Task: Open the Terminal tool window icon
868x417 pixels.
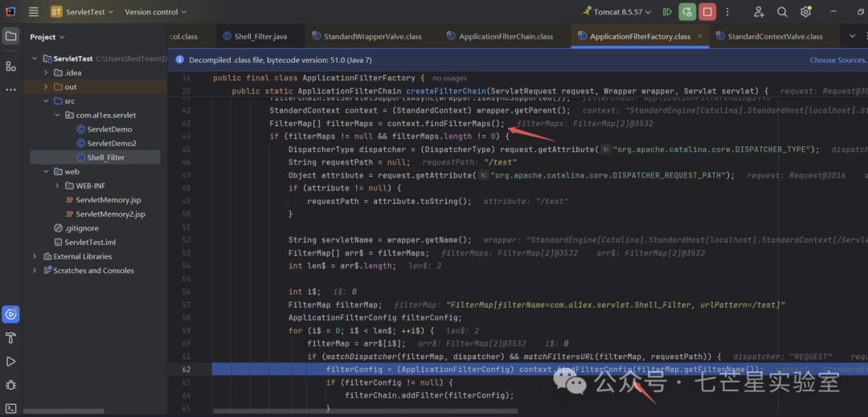Action: (x=11, y=408)
